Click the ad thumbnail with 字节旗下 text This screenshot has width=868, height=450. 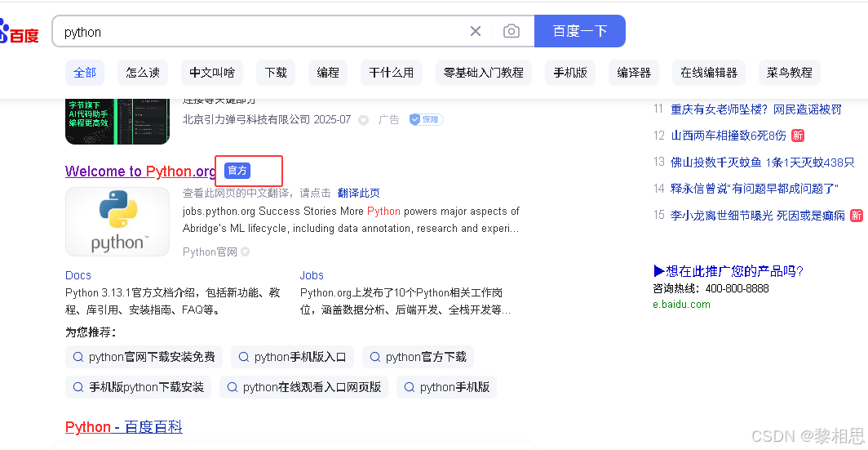tap(117, 122)
